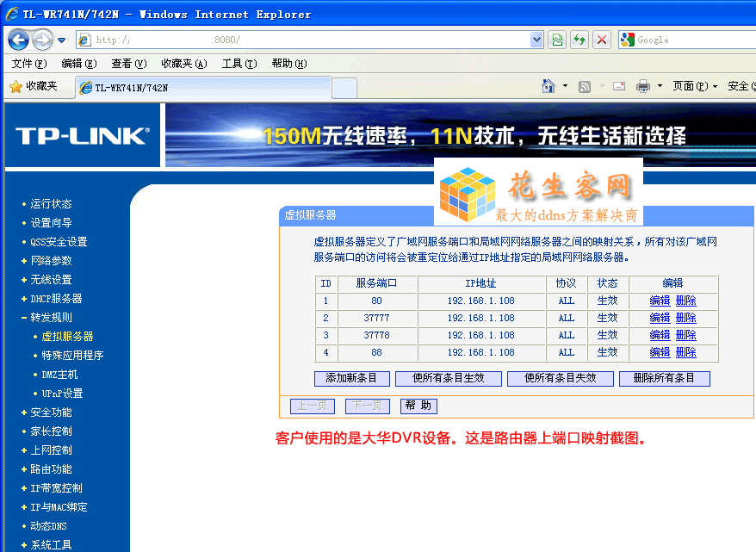Expand 网络参数 in the sidebar
The height and width of the screenshot is (552, 756).
pyautogui.click(x=51, y=261)
